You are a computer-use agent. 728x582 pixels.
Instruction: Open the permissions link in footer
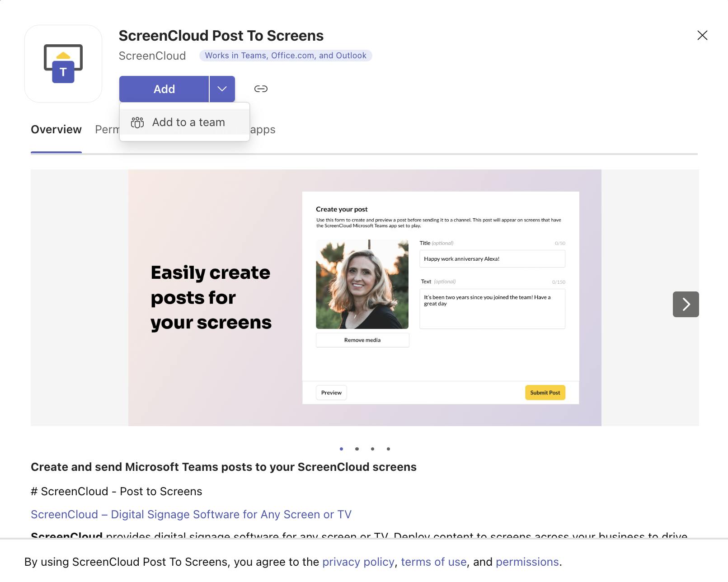tap(527, 562)
